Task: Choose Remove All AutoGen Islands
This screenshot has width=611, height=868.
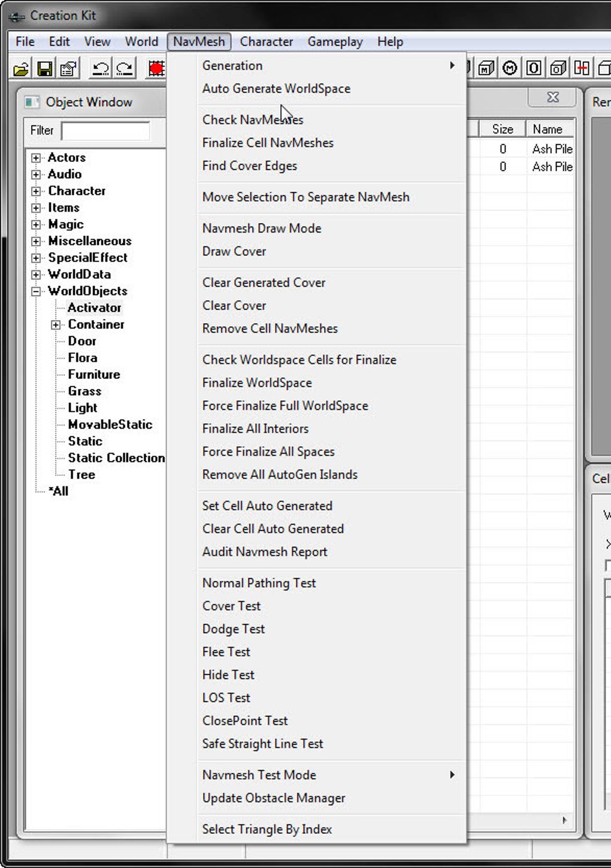Action: 332,475
